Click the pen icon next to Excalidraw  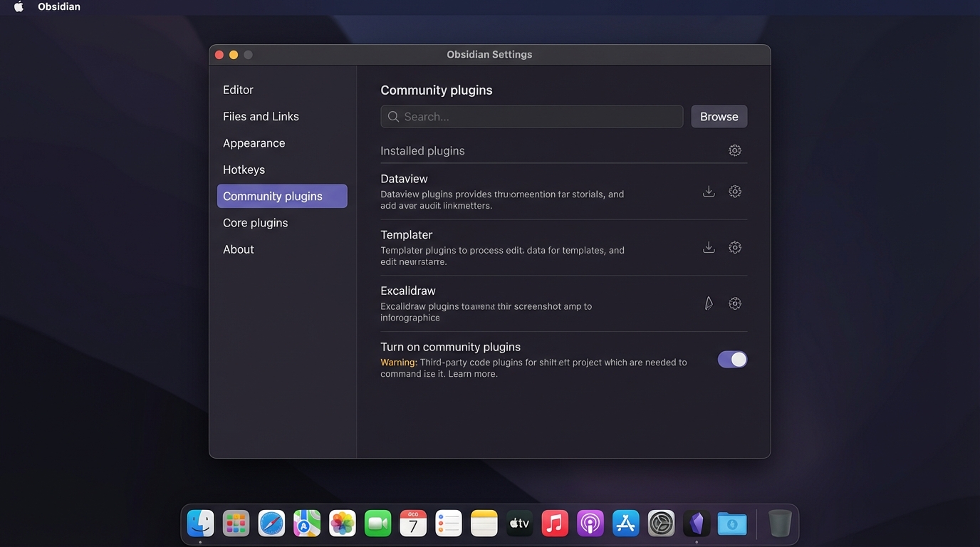coord(708,303)
